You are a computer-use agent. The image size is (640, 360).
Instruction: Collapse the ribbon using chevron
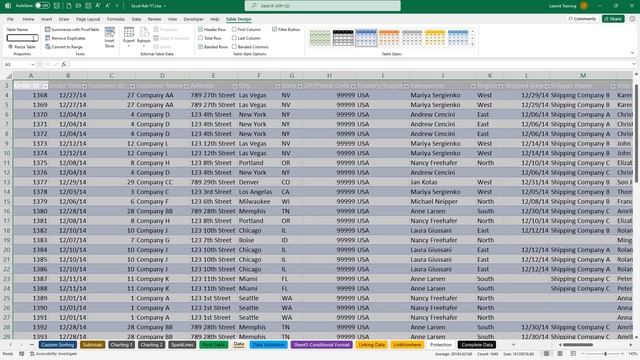pos(632,53)
